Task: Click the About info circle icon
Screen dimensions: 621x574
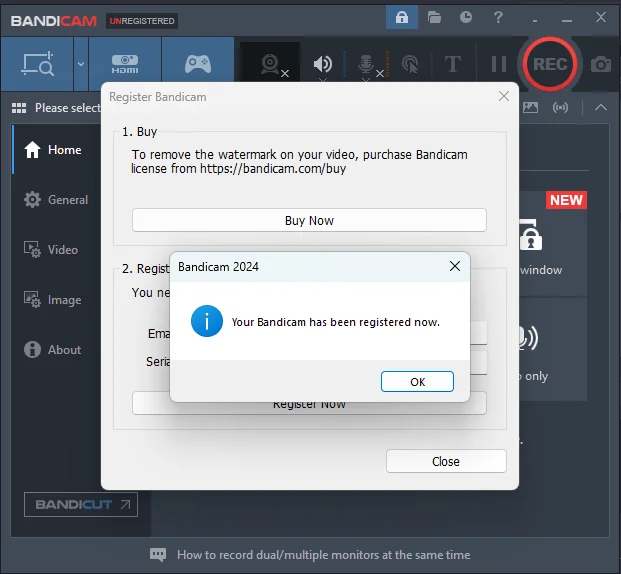Action: pyautogui.click(x=32, y=350)
